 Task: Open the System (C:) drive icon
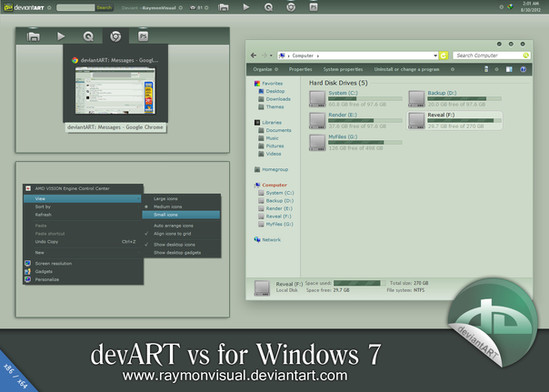pos(317,99)
